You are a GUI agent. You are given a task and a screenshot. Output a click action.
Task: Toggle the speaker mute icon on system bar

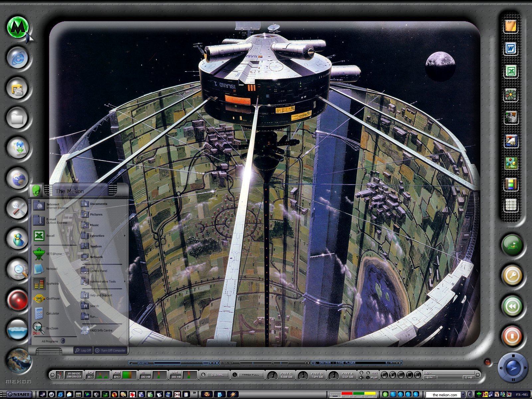pos(362,377)
